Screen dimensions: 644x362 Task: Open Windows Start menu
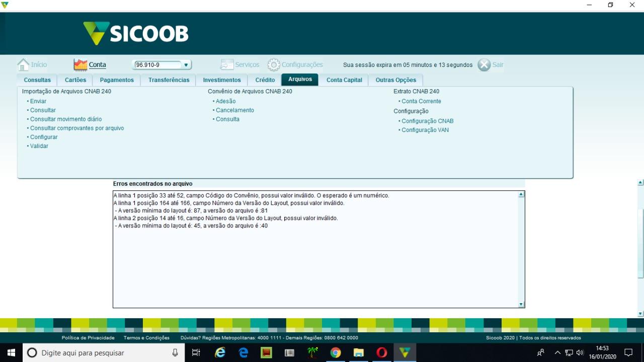pos(11,352)
